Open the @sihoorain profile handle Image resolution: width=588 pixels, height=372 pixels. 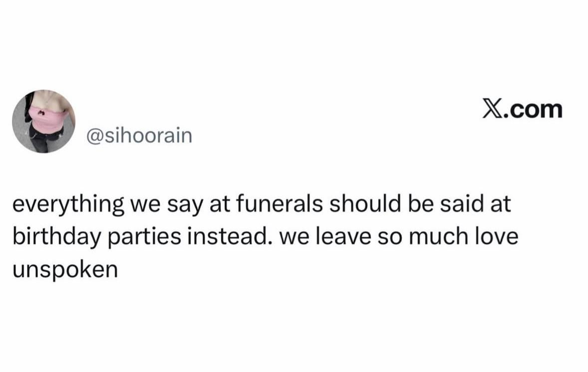coord(139,135)
